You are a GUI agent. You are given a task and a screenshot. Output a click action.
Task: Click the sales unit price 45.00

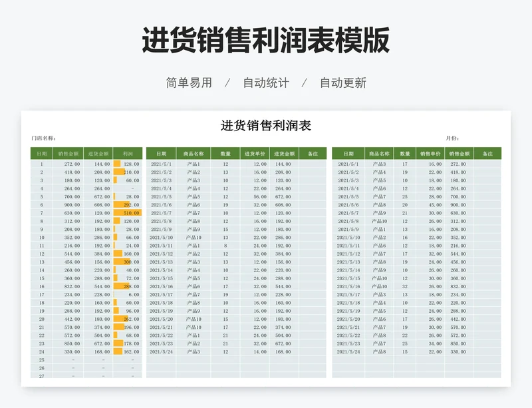tap(430, 205)
